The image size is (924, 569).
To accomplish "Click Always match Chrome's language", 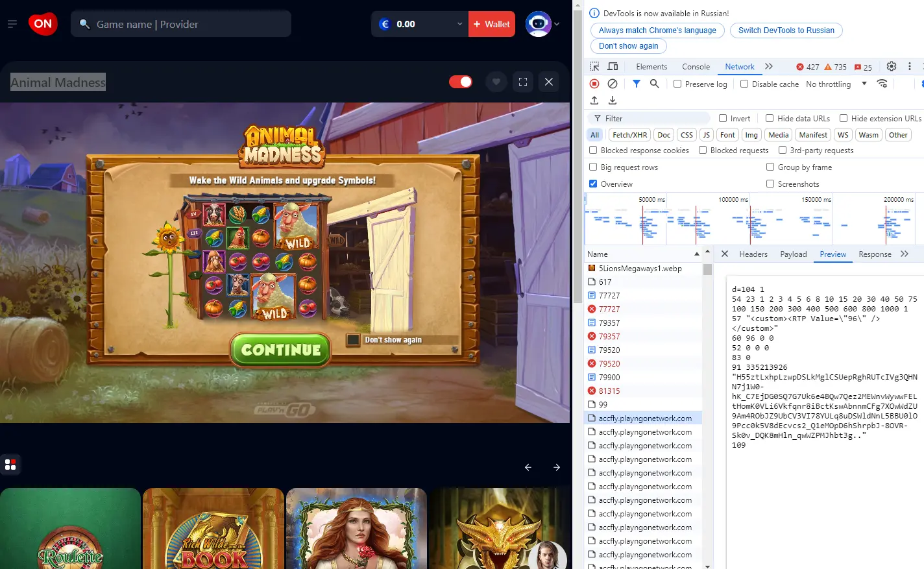I will [657, 30].
